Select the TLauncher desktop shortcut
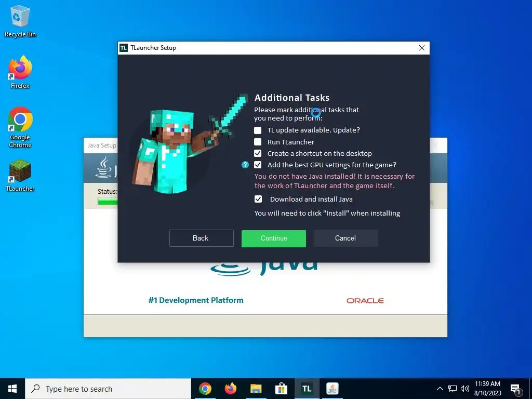This screenshot has width=532, height=399. click(20, 176)
